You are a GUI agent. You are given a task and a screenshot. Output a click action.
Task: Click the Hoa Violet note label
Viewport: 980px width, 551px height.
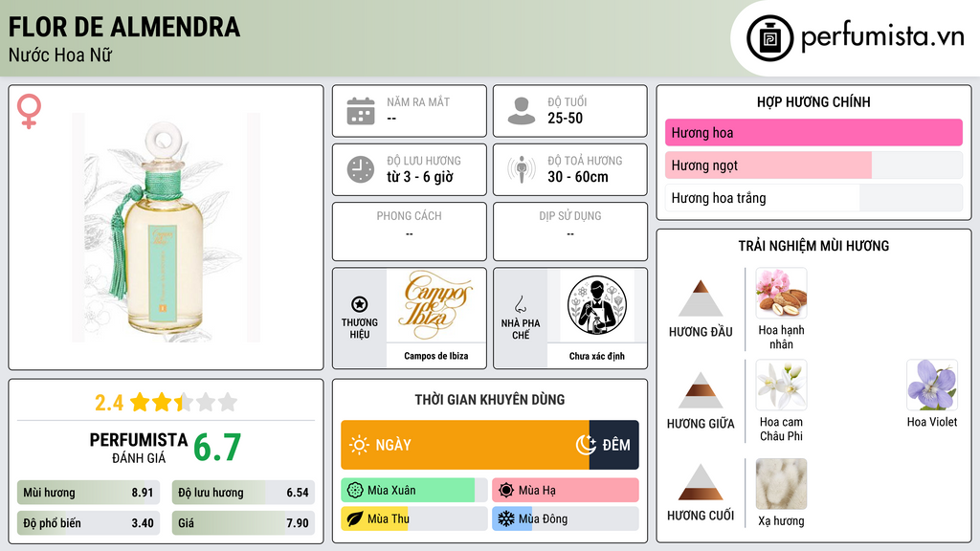pyautogui.click(x=932, y=422)
